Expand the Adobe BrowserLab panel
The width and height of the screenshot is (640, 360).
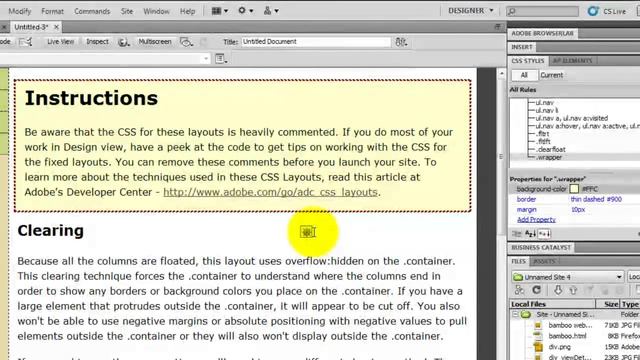[542, 33]
